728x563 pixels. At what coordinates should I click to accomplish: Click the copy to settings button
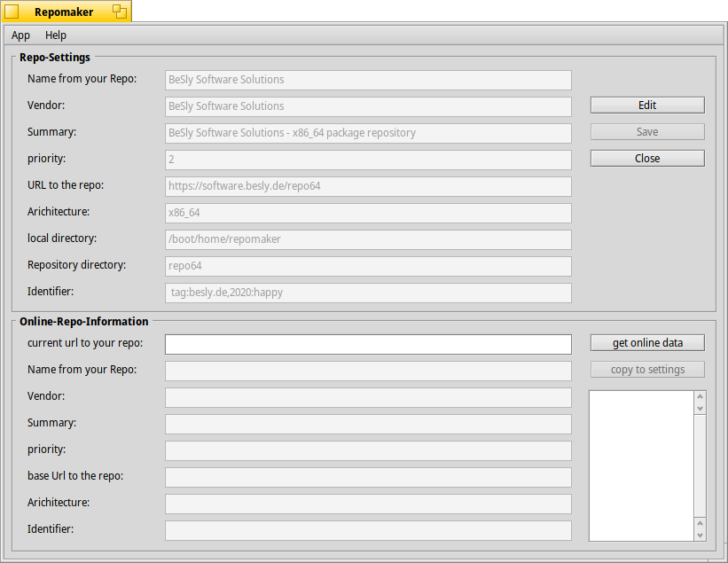tap(647, 370)
